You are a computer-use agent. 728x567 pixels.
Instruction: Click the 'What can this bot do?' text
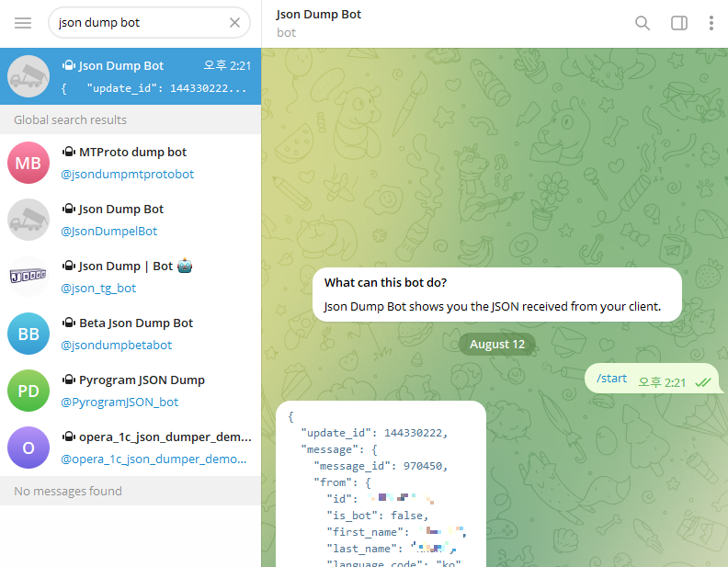[385, 282]
